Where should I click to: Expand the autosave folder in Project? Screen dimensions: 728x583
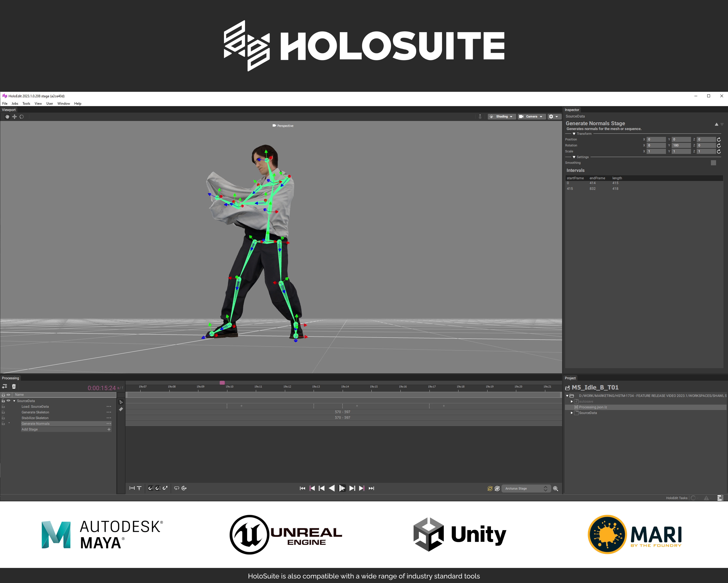(572, 401)
